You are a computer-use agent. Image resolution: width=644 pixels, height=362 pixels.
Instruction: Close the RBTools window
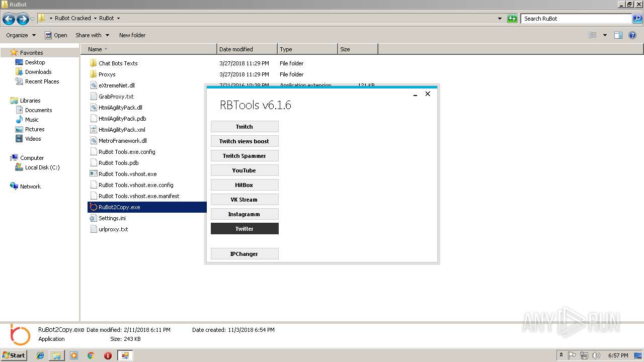(x=428, y=94)
